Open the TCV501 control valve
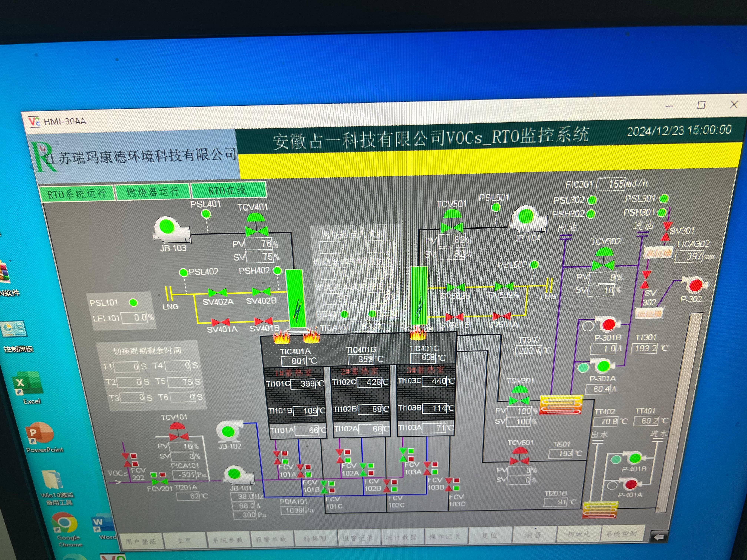 pyautogui.click(x=452, y=221)
